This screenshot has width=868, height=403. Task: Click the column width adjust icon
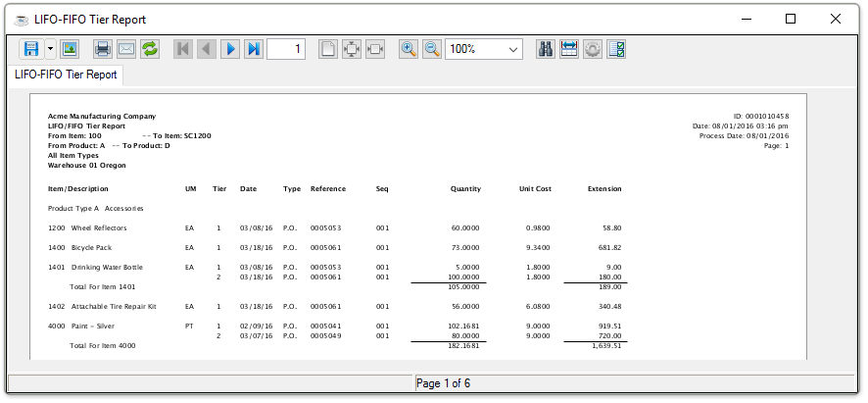[569, 49]
